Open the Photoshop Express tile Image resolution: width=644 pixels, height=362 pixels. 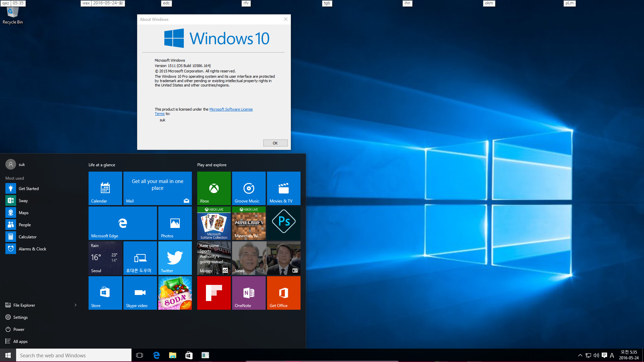(284, 223)
